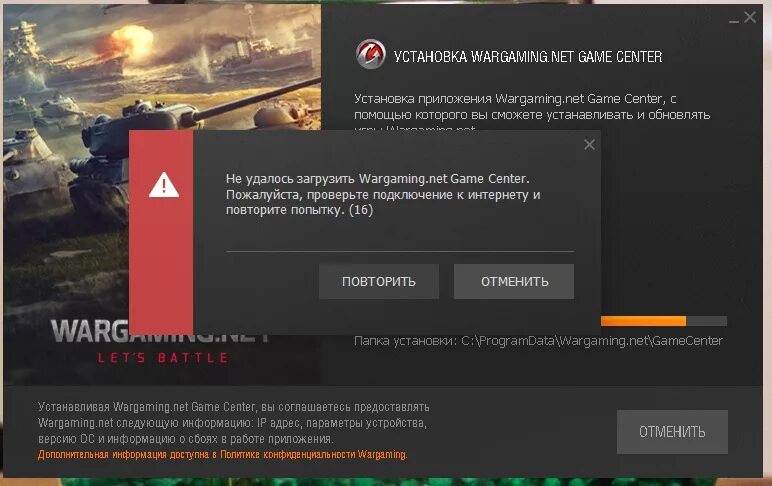Click the white warning triangle icon
This screenshot has height=486, width=772.
[x=164, y=185]
